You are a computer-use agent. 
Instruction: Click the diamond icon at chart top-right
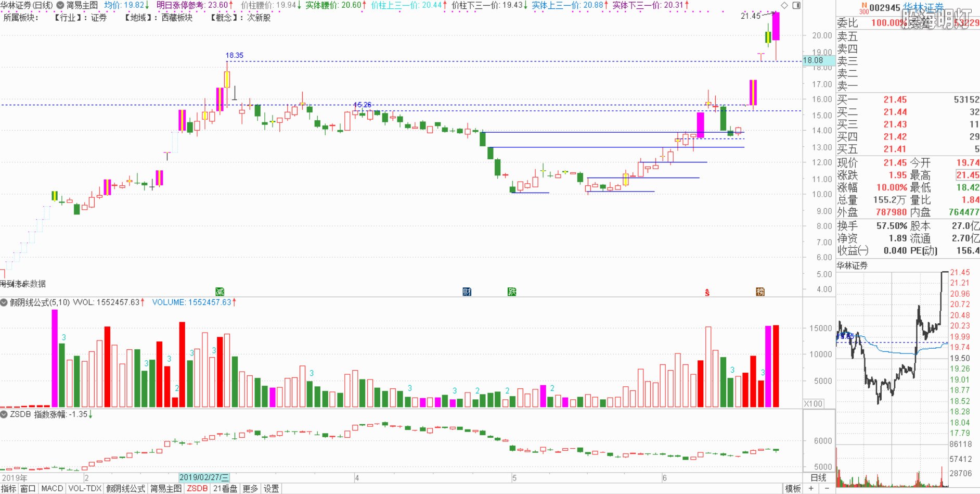tap(784, 5)
